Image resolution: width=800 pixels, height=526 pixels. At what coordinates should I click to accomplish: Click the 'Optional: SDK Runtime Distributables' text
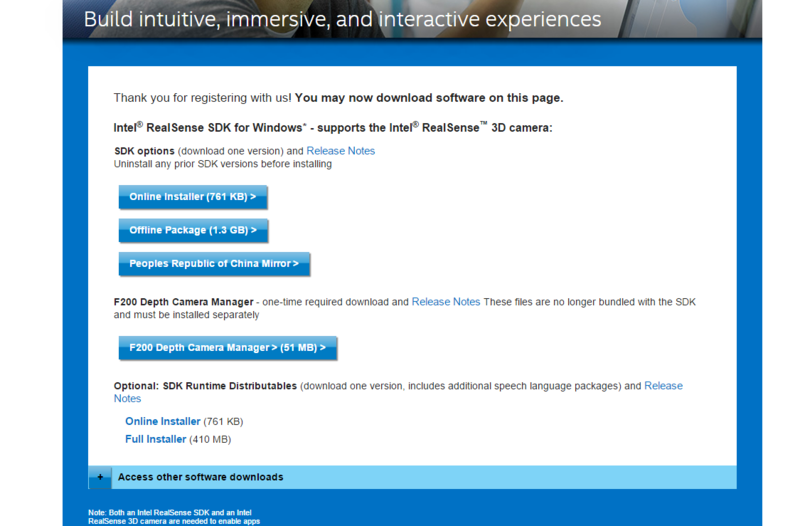(205, 386)
